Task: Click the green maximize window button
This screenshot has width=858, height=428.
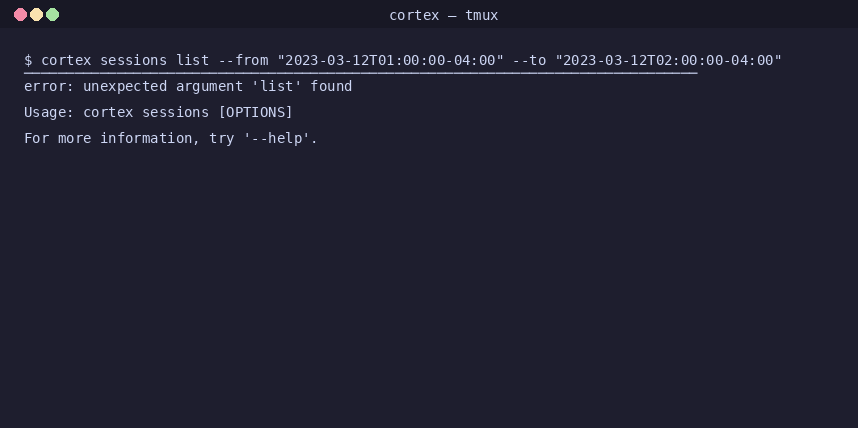Action: pos(53,15)
